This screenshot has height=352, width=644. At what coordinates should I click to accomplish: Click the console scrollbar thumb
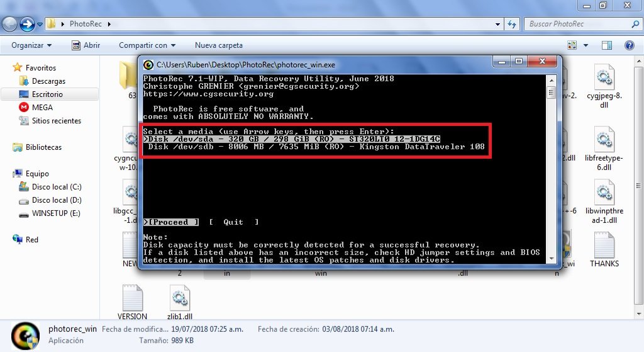(552, 93)
